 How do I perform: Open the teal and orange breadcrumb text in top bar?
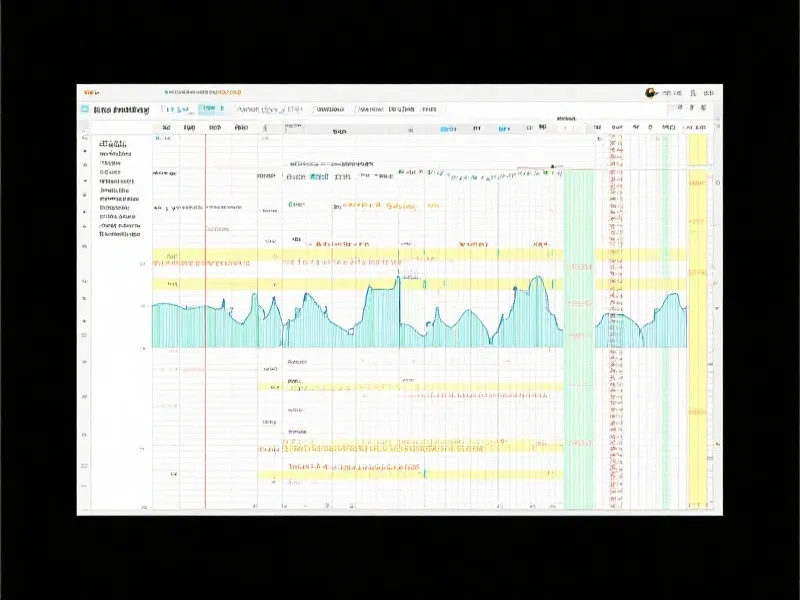point(203,92)
